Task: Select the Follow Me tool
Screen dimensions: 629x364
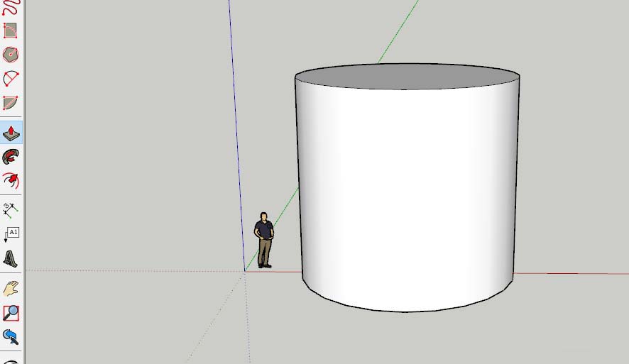Action: click(x=11, y=157)
